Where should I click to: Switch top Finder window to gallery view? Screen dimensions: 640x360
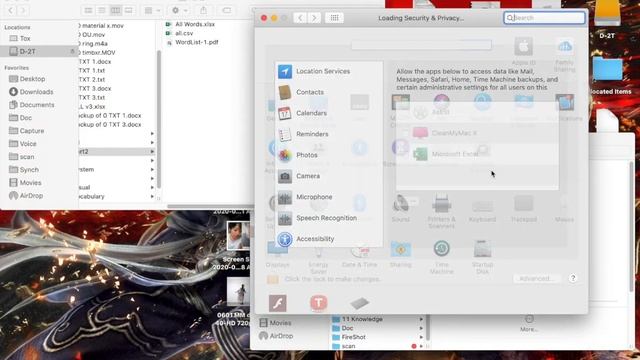point(129,10)
